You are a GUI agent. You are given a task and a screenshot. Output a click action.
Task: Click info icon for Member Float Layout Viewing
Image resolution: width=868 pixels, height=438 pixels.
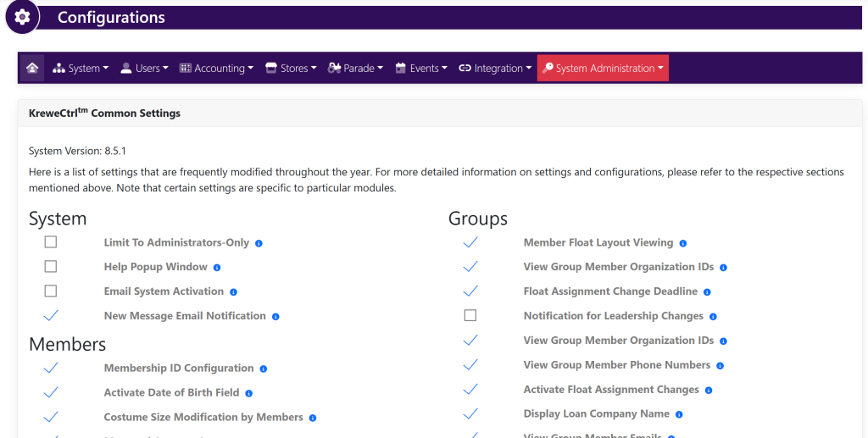click(682, 243)
